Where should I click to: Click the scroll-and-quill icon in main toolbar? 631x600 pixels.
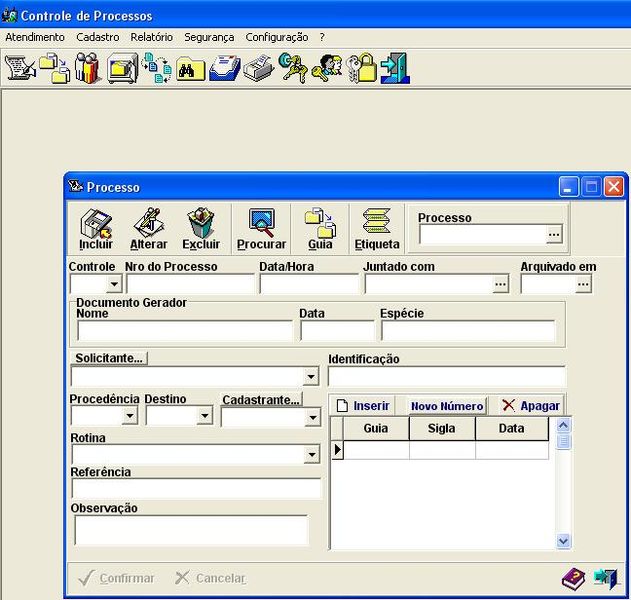(20, 68)
